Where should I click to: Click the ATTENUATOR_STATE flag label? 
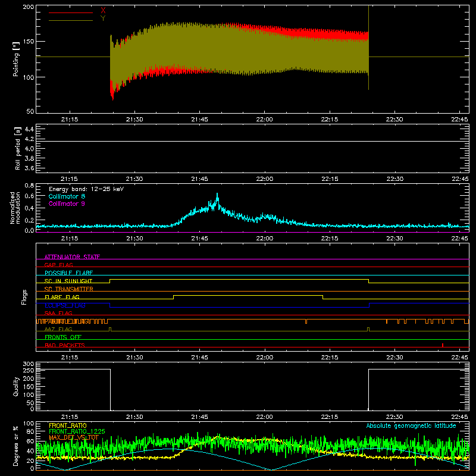(x=72, y=257)
